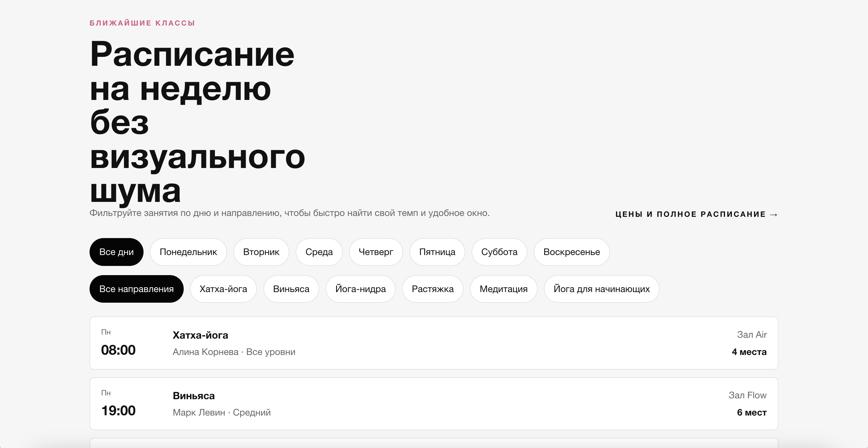
Task: Open "Цены и полное расписание" link
Action: coord(696,214)
